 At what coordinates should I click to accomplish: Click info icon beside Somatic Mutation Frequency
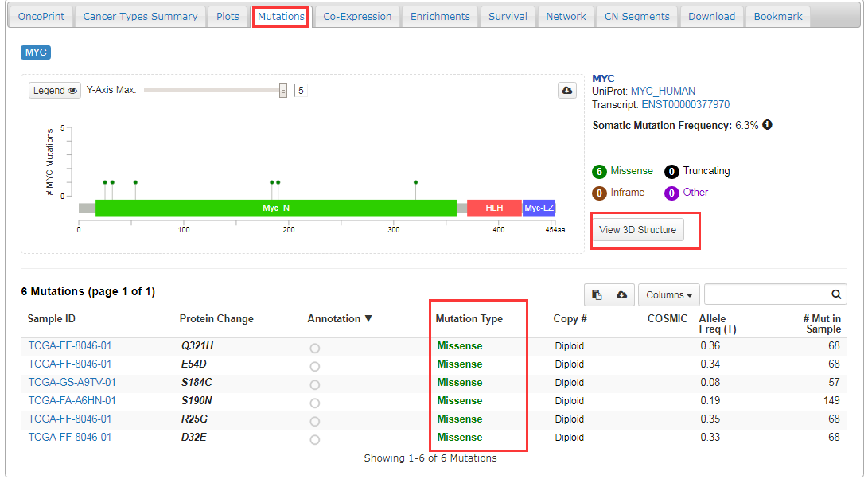click(767, 125)
